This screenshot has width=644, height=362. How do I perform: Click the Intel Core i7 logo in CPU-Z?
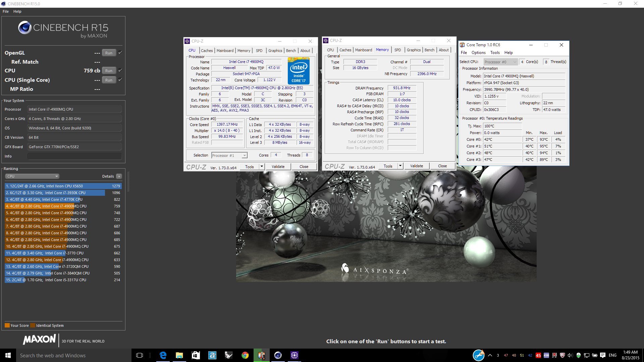299,71
